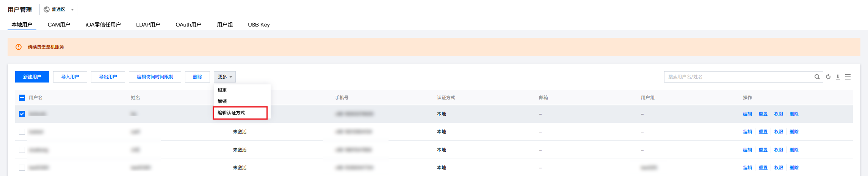868x176 pixels.
Task: Click the globe icon in region selector
Action: pos(47,9)
